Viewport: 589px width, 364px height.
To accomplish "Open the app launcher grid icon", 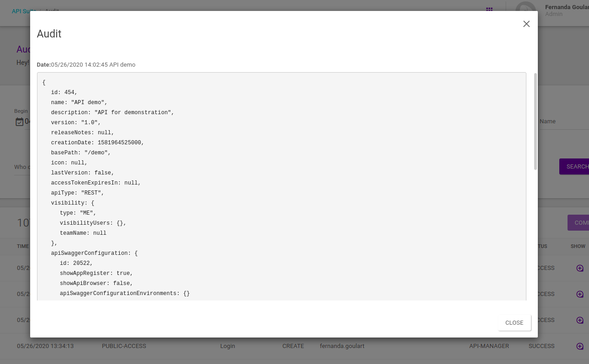I will [x=489, y=10].
